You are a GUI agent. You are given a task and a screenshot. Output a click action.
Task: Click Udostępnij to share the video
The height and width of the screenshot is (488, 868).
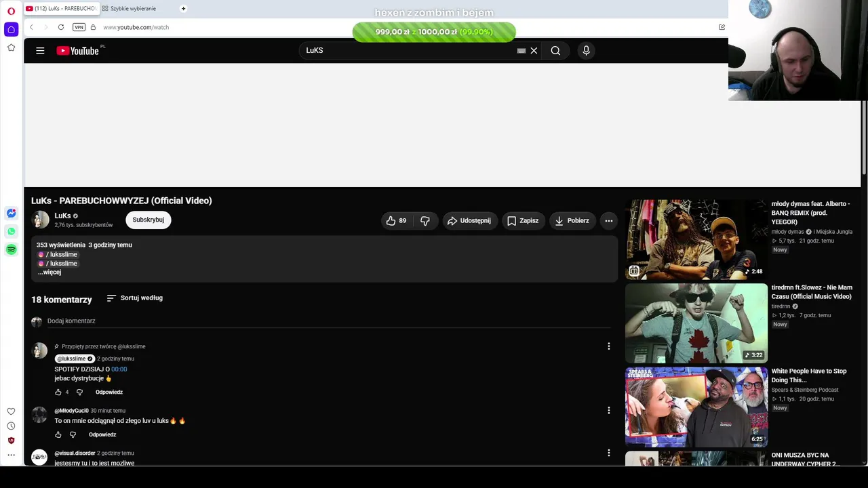click(470, 220)
